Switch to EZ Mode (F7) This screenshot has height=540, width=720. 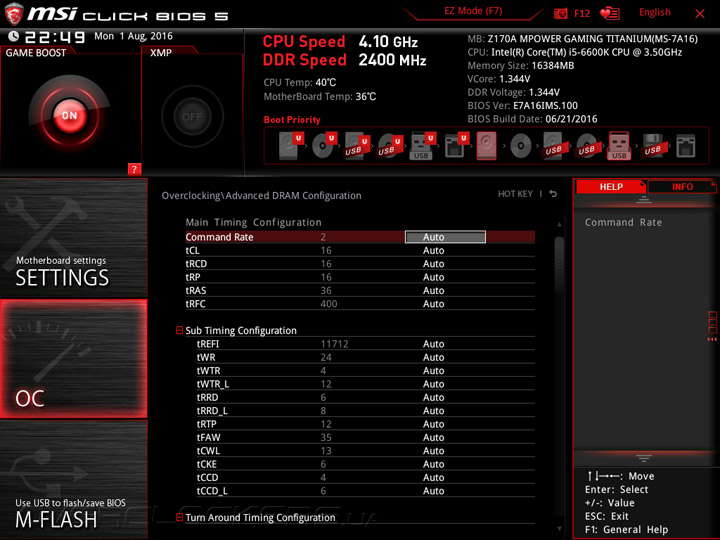coord(473,11)
